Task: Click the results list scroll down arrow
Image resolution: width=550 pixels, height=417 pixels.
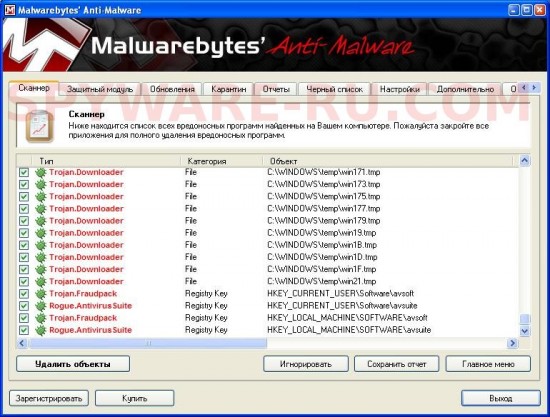Action: pos(524,331)
